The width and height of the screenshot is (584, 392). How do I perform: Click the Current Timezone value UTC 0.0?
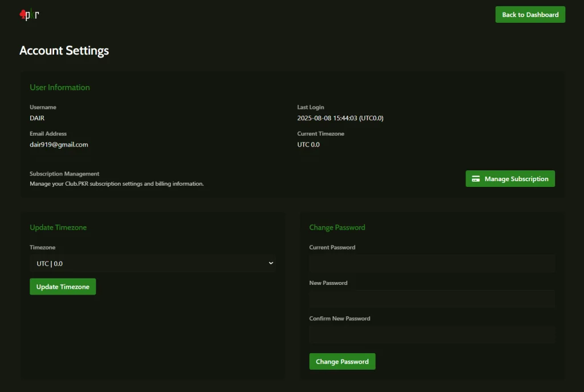pyautogui.click(x=308, y=145)
